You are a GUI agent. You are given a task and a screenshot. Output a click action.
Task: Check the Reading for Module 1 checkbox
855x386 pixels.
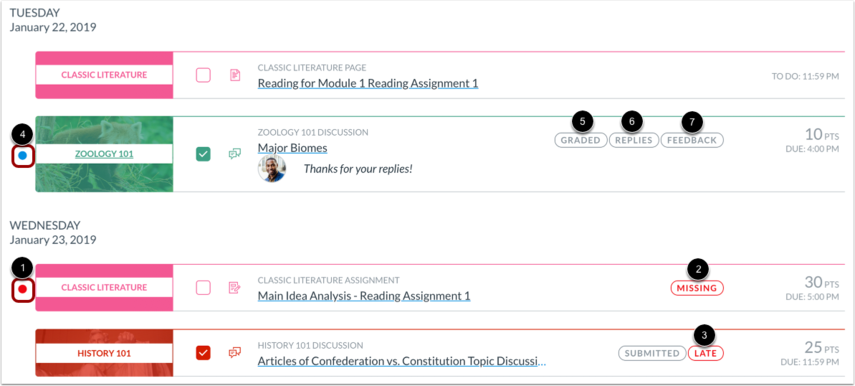click(x=203, y=75)
